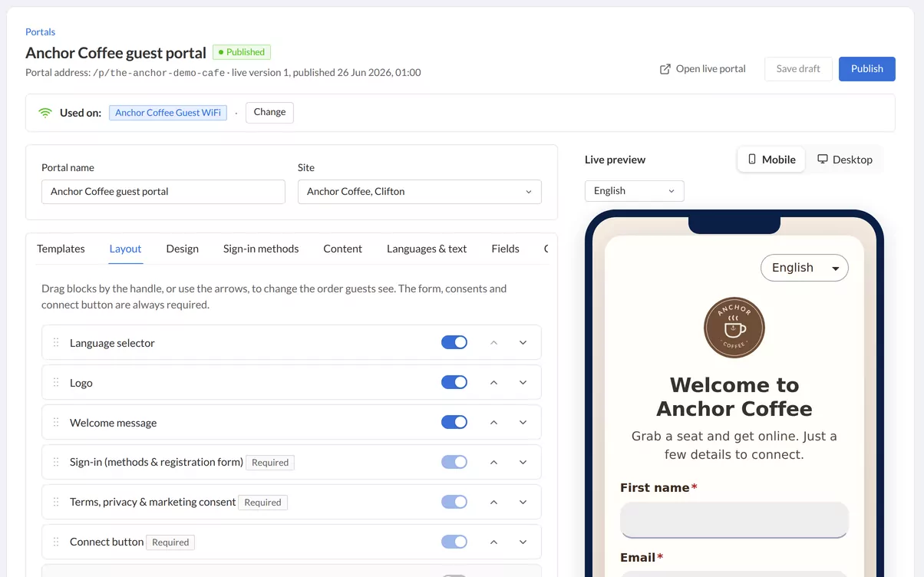Switch to the Fields tab
The image size is (924, 577).
click(x=505, y=249)
